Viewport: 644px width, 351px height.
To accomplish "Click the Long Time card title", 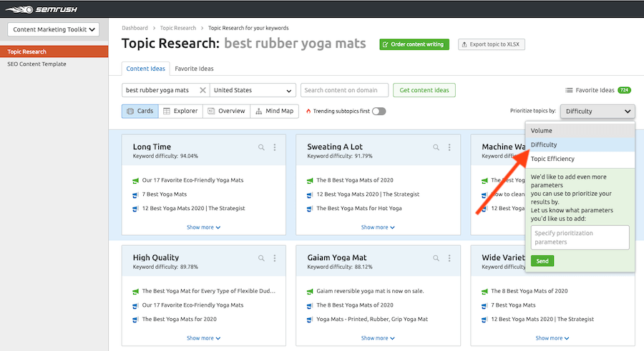I will [152, 147].
